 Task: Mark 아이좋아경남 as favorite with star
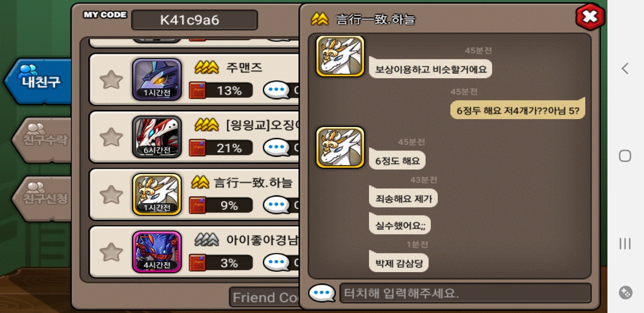pos(111,252)
